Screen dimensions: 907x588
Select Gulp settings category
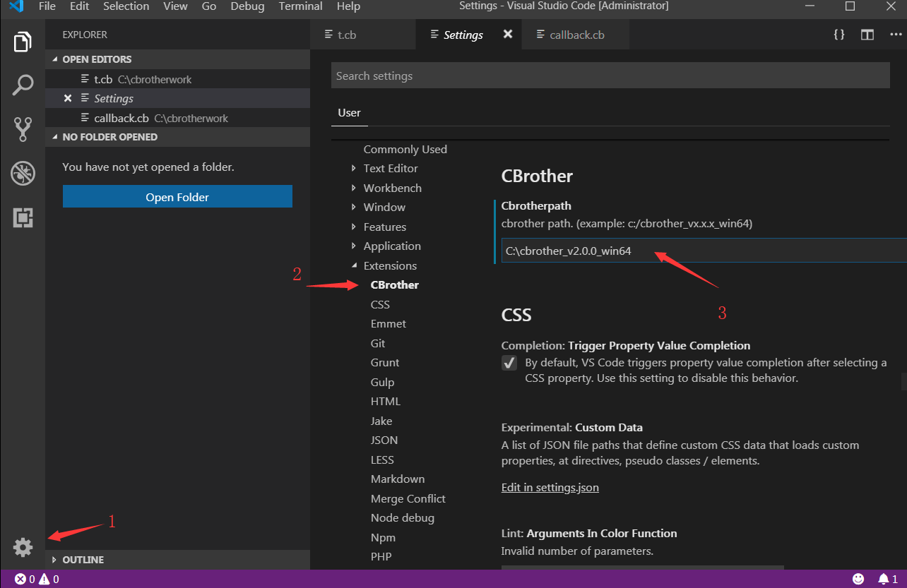(382, 383)
